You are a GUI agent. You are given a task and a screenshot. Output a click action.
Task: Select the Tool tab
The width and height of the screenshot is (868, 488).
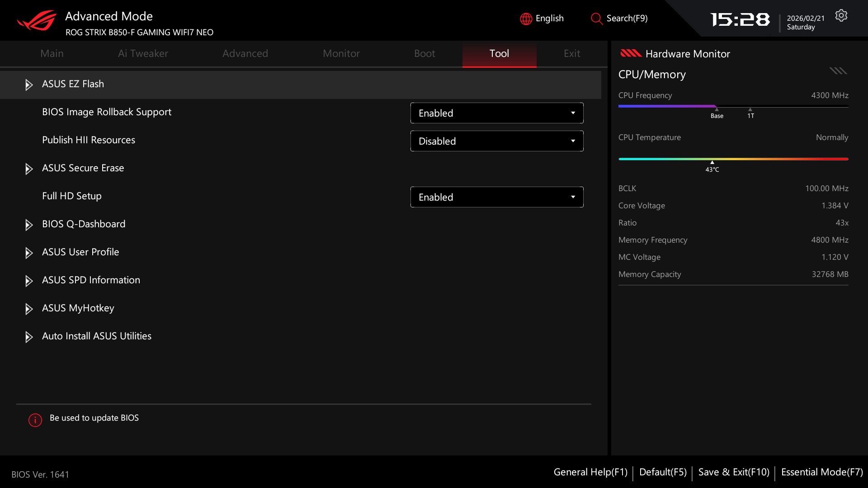pos(499,54)
